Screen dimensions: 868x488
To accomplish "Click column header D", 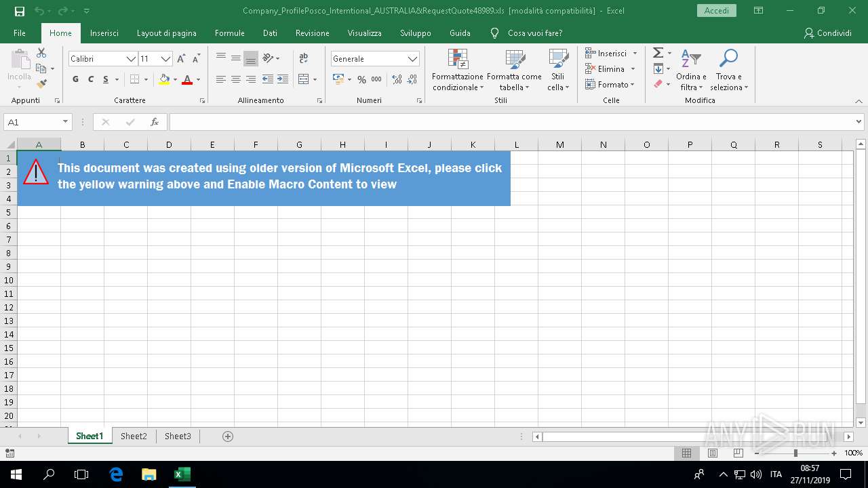I will (x=169, y=144).
